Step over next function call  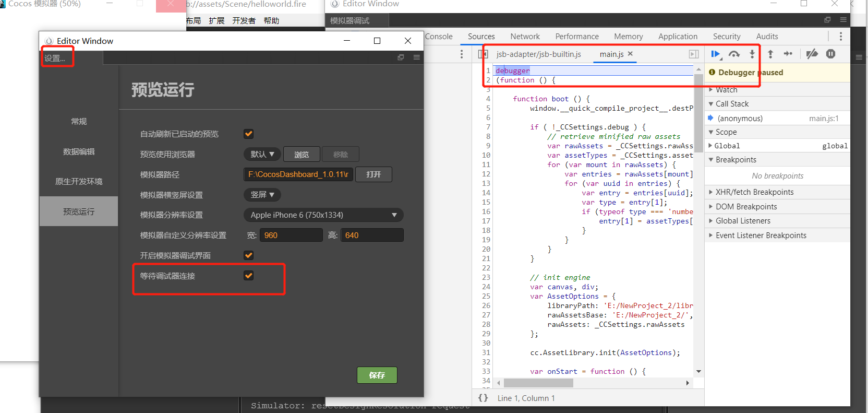[x=734, y=54]
